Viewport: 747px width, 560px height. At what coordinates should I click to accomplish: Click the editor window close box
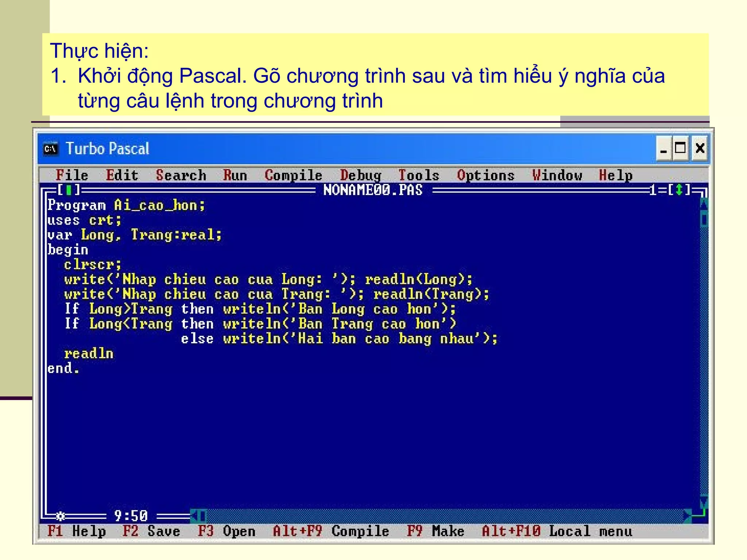[x=68, y=190]
